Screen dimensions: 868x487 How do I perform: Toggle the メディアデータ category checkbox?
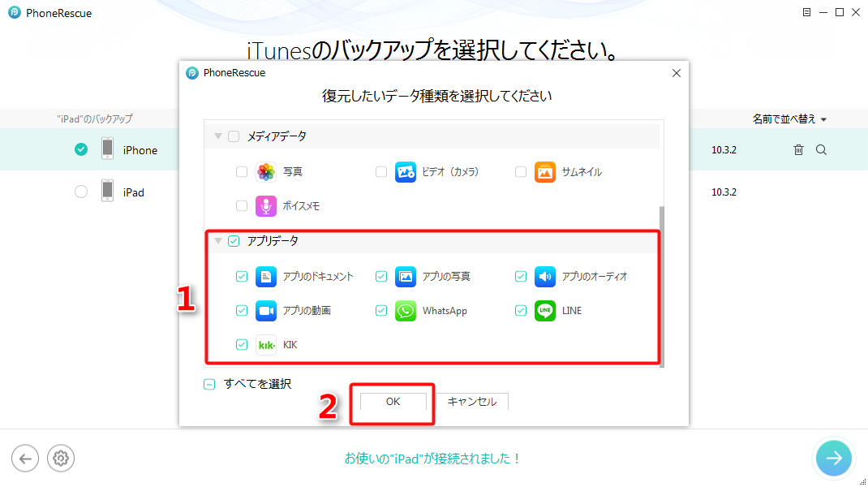[x=234, y=136]
